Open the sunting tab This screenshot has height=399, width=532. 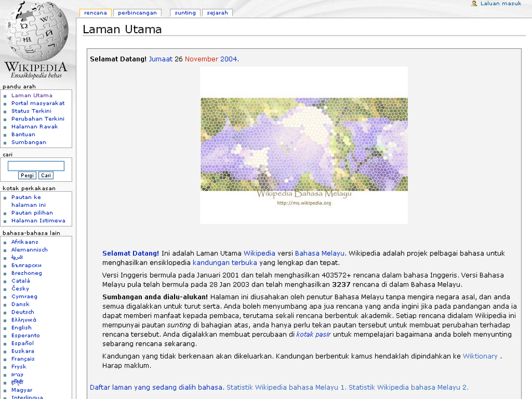185,13
